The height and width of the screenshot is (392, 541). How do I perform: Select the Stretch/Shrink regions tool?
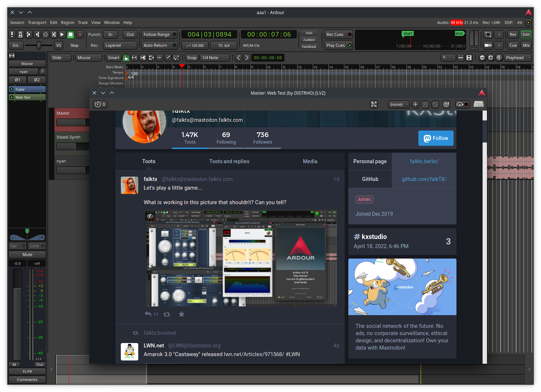(x=159, y=58)
